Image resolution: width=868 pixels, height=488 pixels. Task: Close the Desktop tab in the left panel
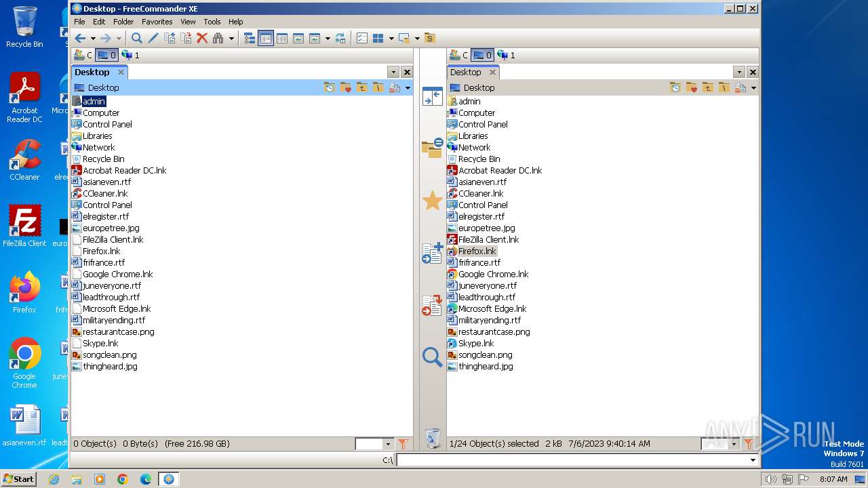point(121,72)
